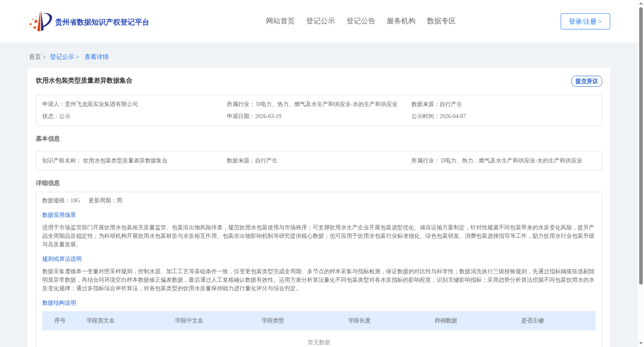The height and width of the screenshot is (347, 644).
Task: Click the 暂无数据 placeholder text
Action: coord(319,342)
